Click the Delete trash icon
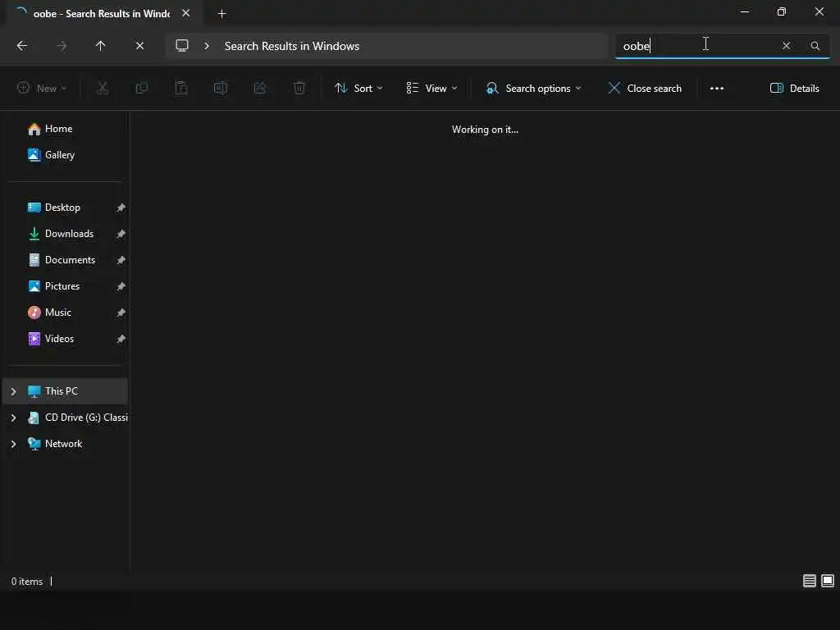The height and width of the screenshot is (630, 840). [299, 89]
